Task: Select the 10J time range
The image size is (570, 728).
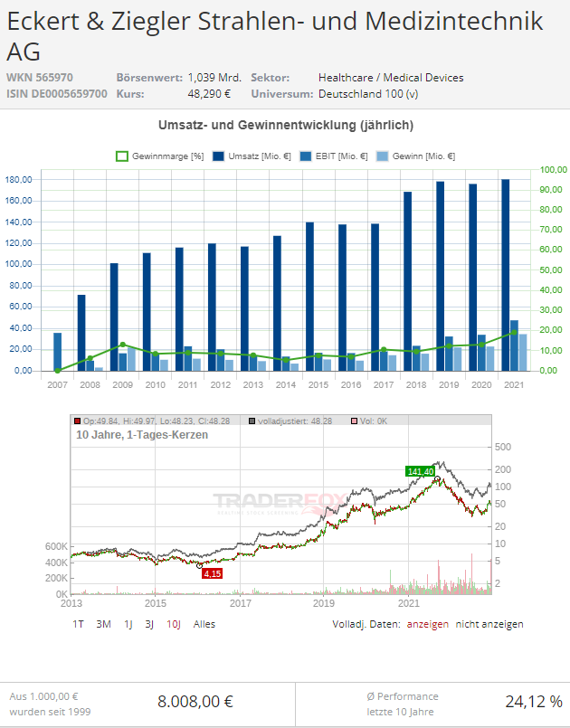Action: click(174, 624)
